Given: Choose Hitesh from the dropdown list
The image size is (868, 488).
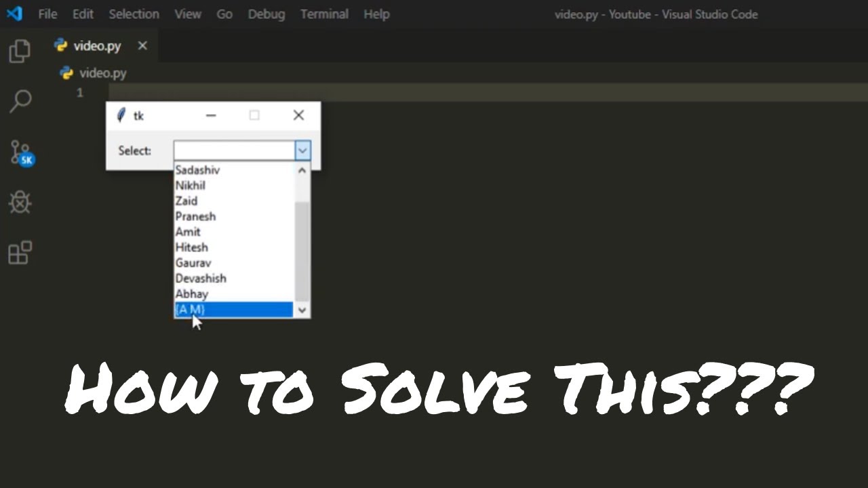Looking at the screenshot, I should click(x=233, y=247).
